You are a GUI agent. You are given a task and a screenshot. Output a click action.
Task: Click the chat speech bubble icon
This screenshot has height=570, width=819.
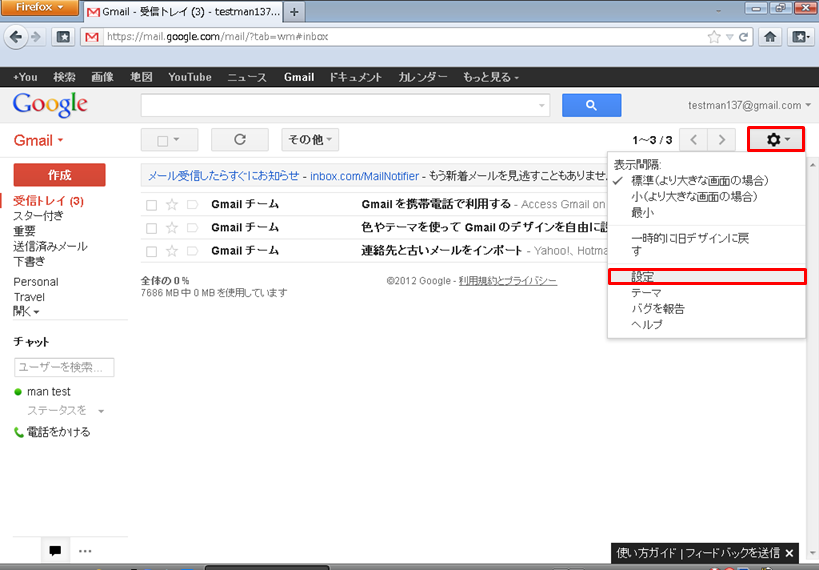coord(55,550)
